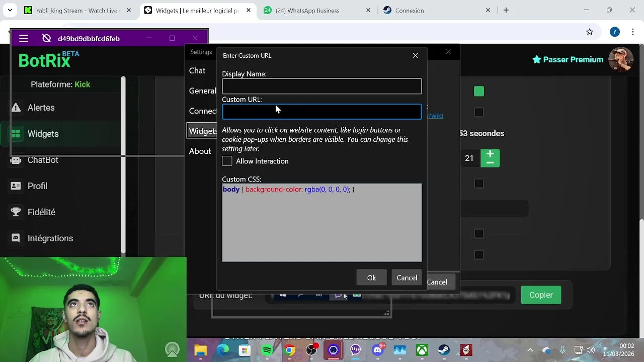Launch Microsoft Edge from the taskbar
The width and height of the screenshot is (644, 362).
coord(222,350)
